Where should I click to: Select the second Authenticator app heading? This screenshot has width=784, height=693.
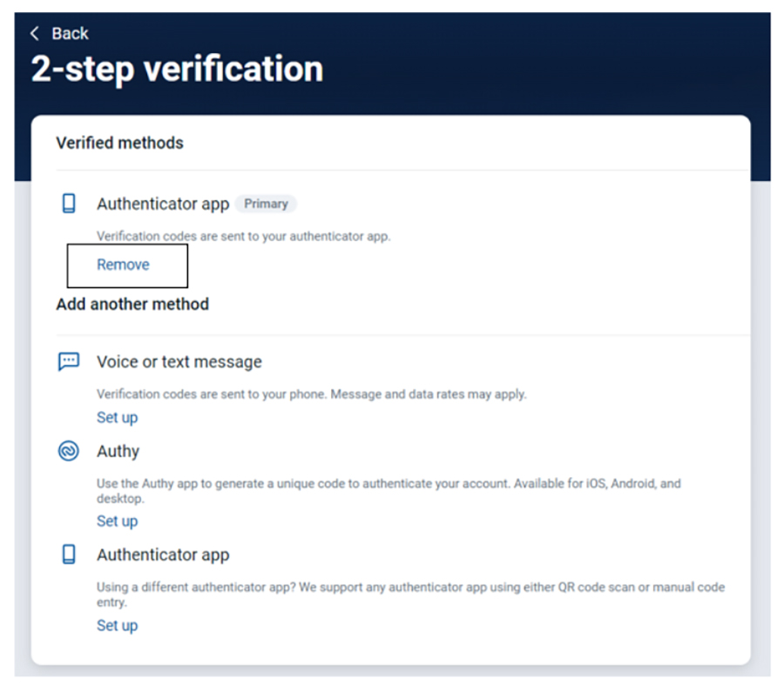point(163,555)
